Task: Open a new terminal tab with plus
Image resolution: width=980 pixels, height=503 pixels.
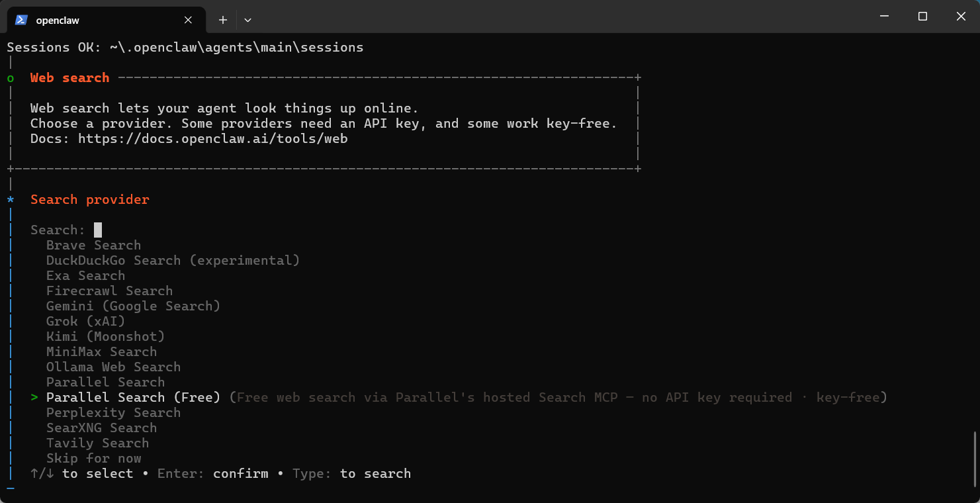Action: click(x=223, y=20)
